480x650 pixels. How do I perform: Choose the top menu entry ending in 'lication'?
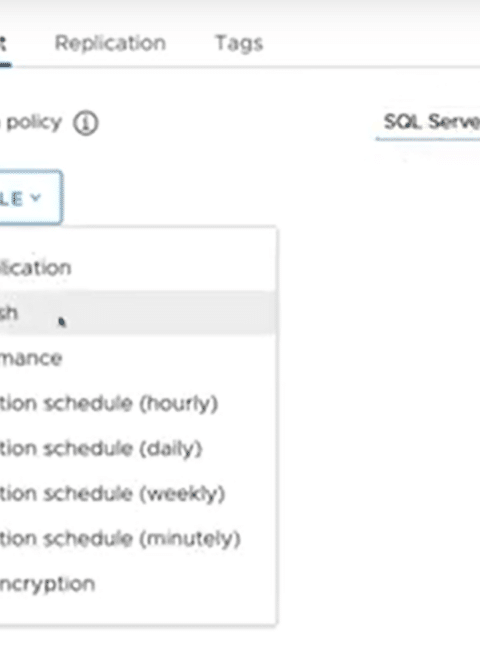tap(138, 268)
